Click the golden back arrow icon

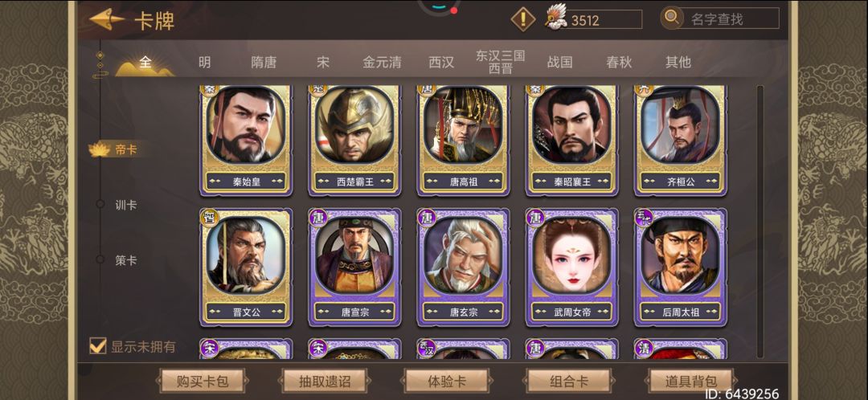pyautogui.click(x=107, y=19)
